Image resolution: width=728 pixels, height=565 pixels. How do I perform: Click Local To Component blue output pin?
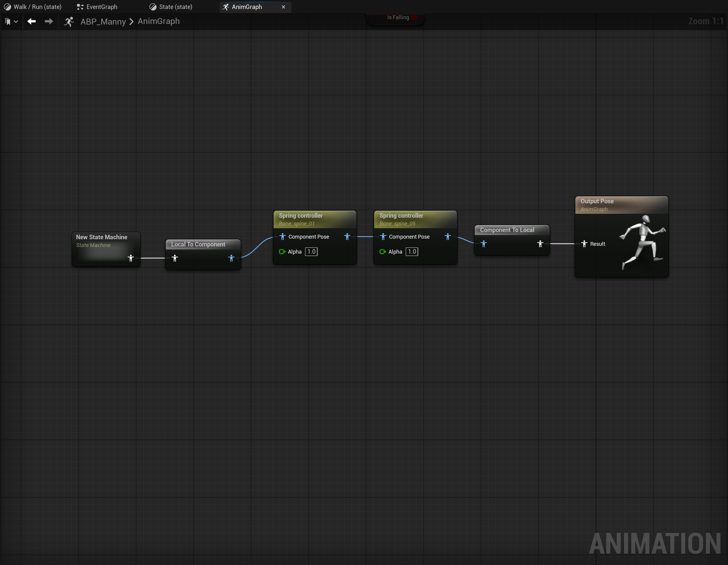231,258
